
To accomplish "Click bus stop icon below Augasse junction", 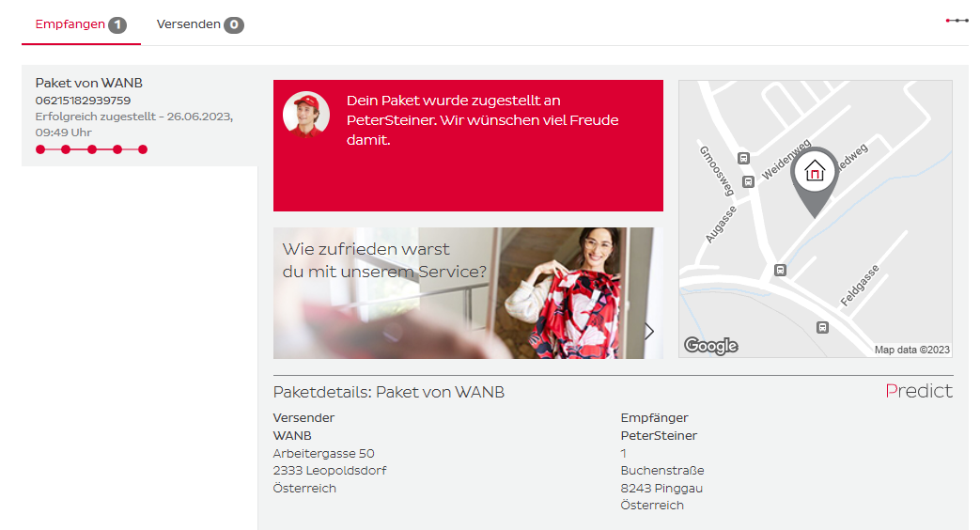I will [780, 270].
